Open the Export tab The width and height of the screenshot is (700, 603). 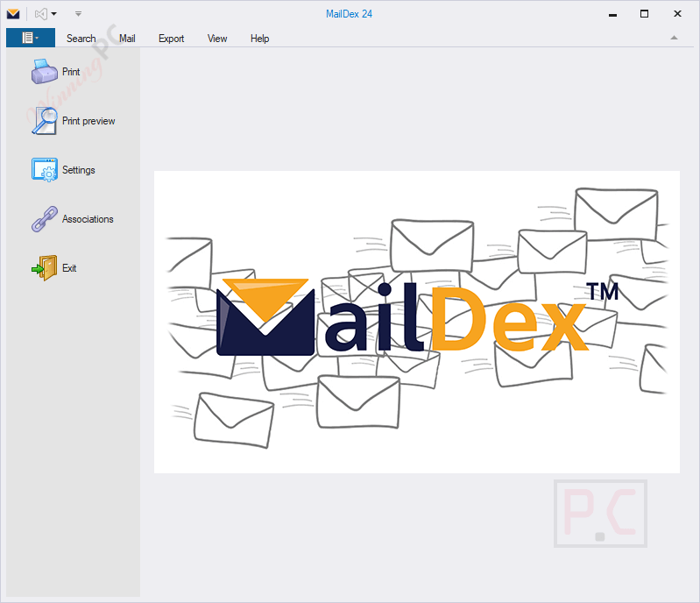tap(171, 39)
